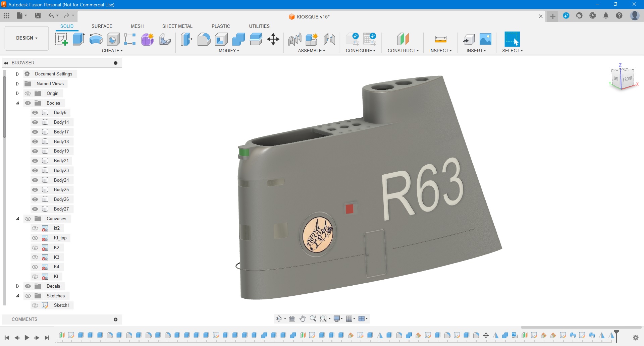The width and height of the screenshot is (644, 346).
Task: Click the FRONT face of ViewCube
Action: click(x=627, y=79)
